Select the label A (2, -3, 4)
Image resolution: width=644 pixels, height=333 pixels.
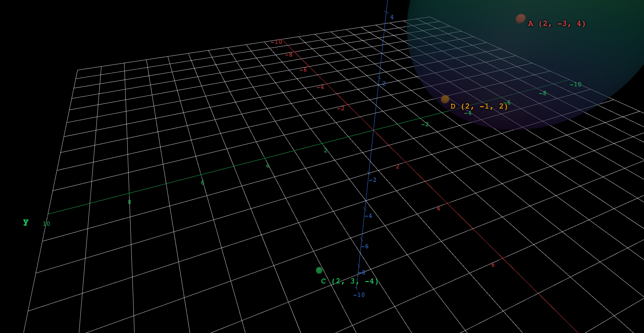(557, 24)
